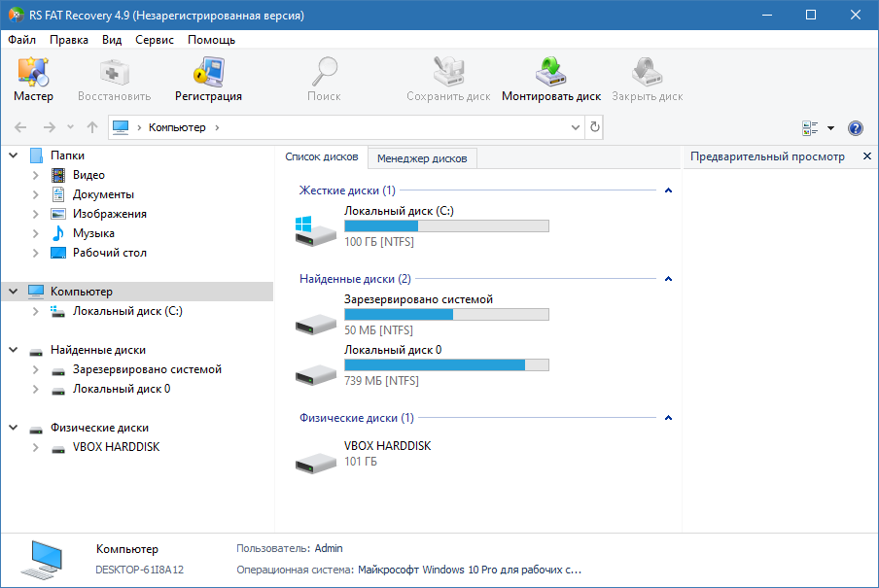Image resolution: width=879 pixels, height=588 pixels.
Task: Click the Восстановить recovery icon
Action: coord(115,72)
